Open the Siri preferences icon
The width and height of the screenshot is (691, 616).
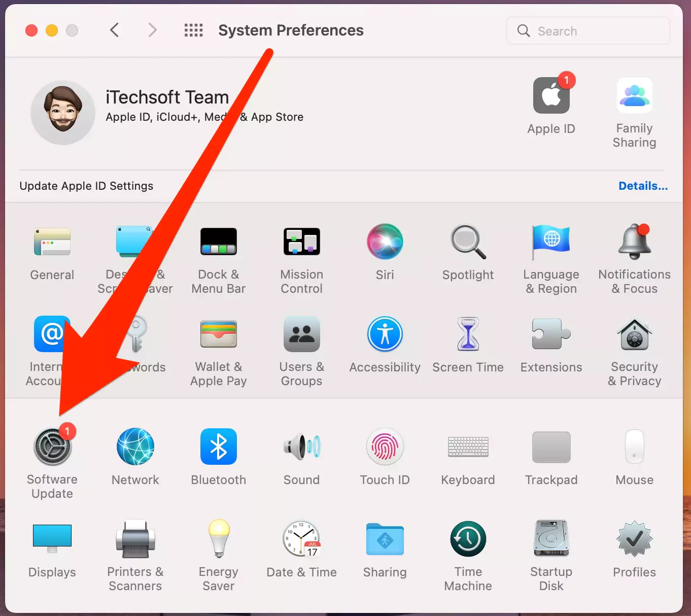385,242
